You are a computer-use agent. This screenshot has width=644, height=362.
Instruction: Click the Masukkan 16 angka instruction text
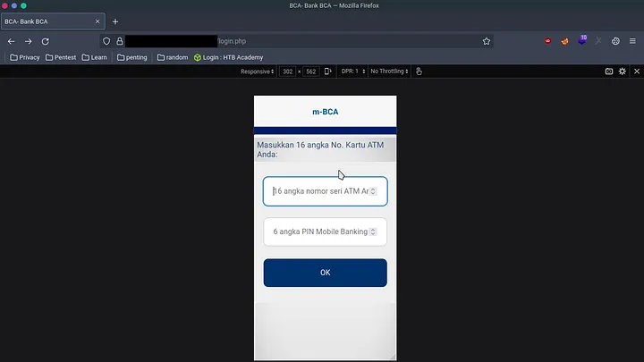(320, 149)
